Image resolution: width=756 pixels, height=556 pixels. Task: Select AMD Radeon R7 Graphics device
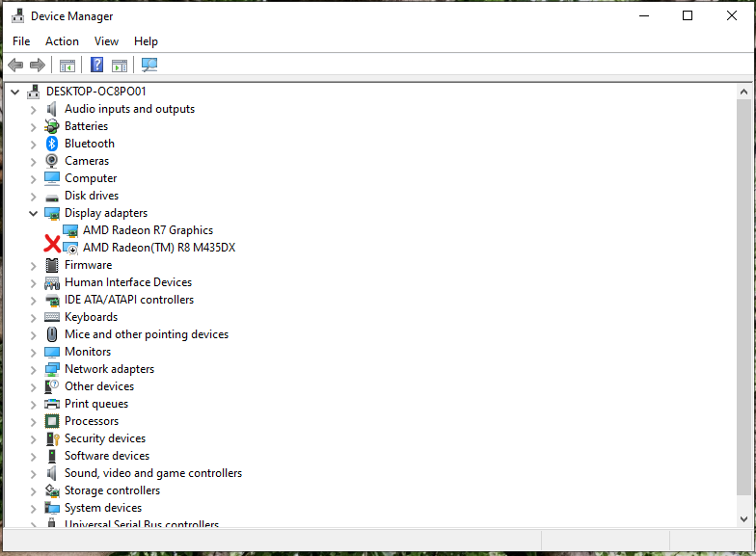[x=148, y=230]
